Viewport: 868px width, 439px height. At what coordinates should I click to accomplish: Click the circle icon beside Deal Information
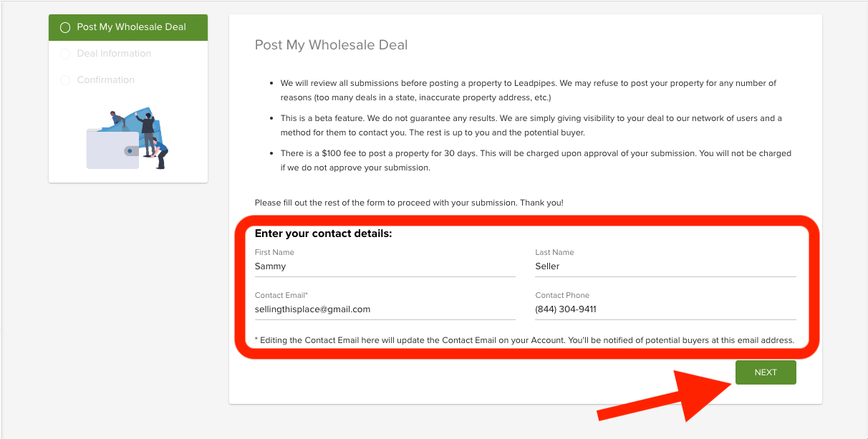[65, 54]
